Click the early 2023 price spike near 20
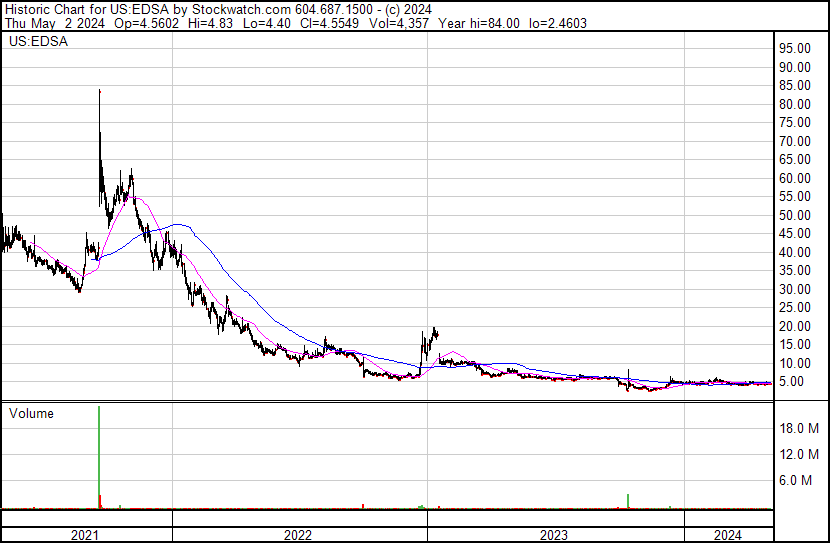Image resolution: width=830 pixels, height=543 pixels. click(x=434, y=332)
